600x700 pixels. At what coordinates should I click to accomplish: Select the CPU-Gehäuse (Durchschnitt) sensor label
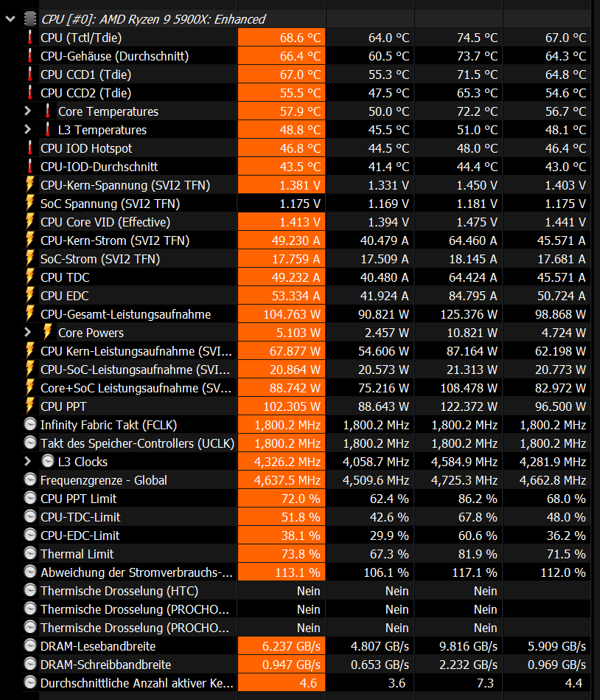click(x=115, y=56)
